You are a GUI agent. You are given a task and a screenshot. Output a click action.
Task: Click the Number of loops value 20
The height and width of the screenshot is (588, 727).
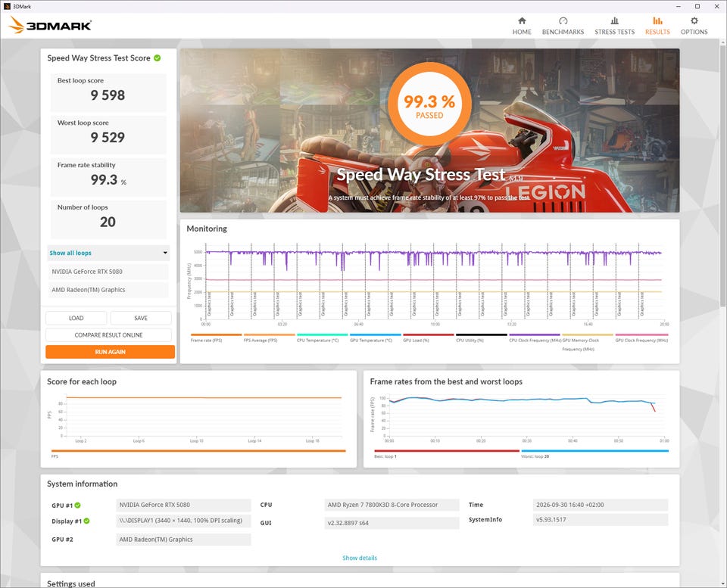pyautogui.click(x=108, y=222)
